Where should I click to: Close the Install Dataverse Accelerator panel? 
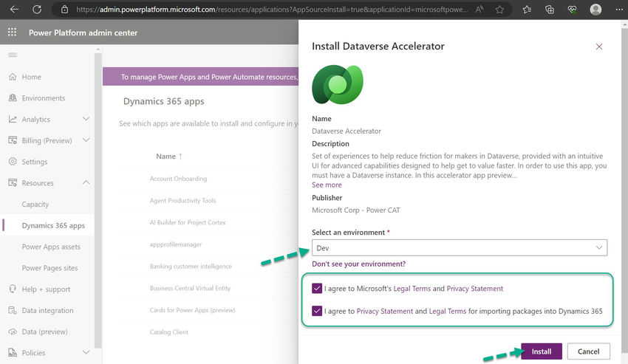(x=598, y=47)
